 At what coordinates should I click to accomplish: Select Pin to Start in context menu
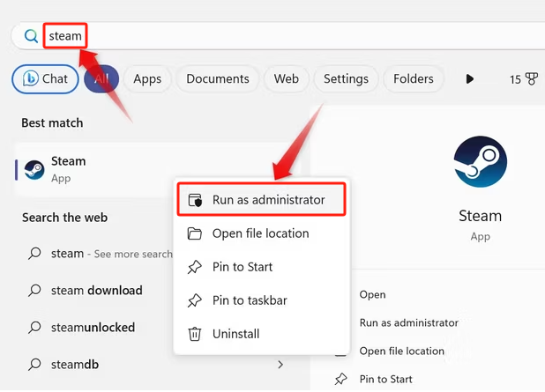(261, 267)
